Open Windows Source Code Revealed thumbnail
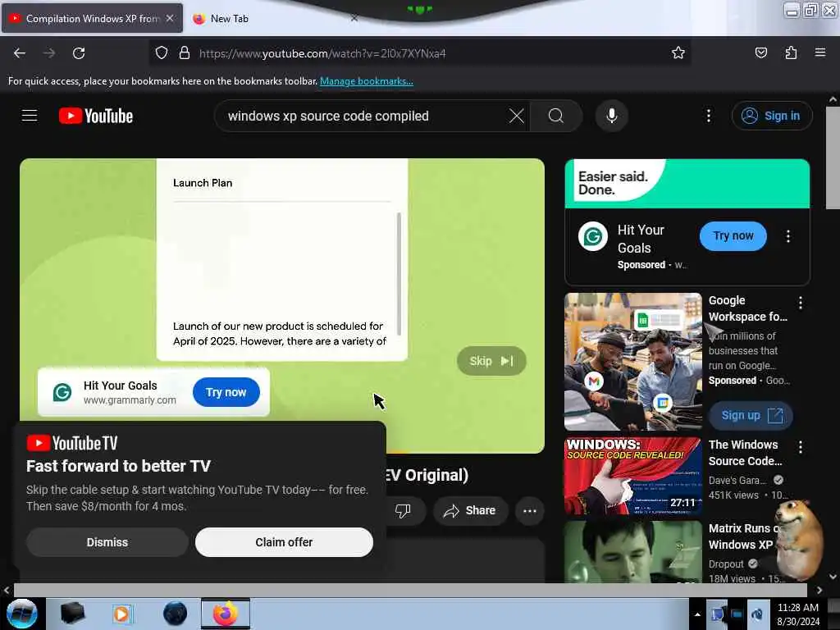 click(x=632, y=477)
